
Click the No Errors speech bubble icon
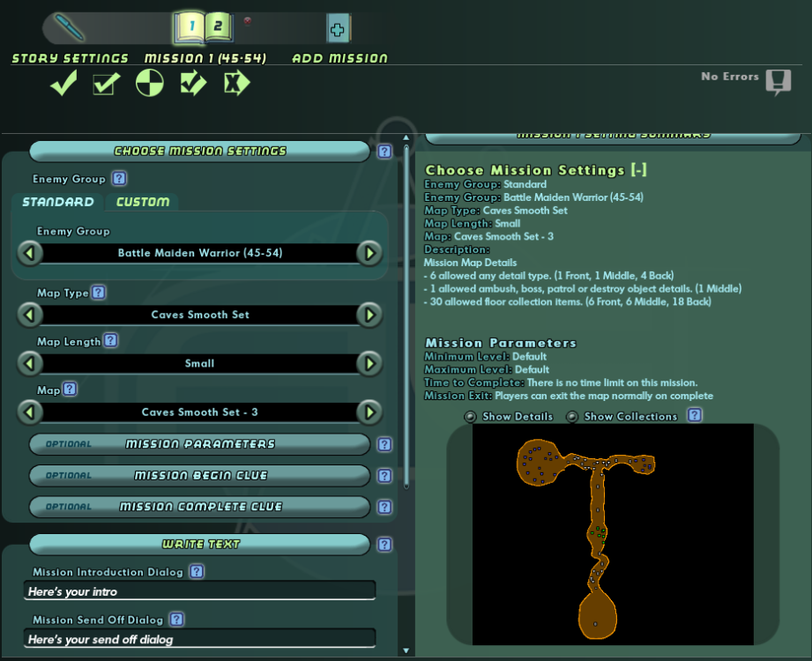click(778, 82)
